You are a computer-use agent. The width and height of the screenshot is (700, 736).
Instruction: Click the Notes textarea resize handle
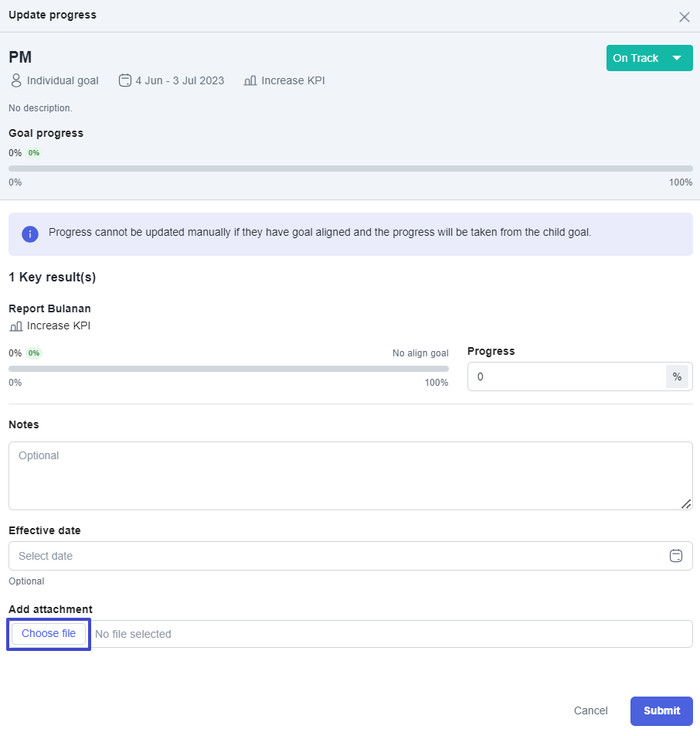coord(685,503)
